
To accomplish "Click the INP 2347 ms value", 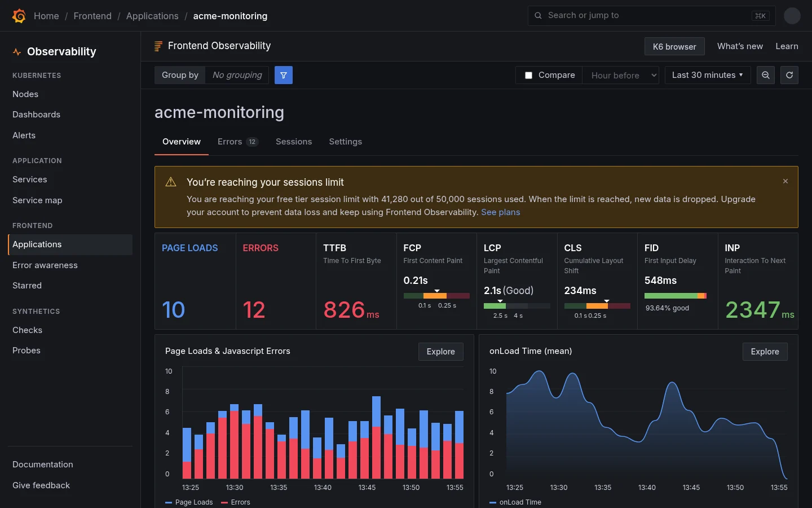I will (760, 310).
